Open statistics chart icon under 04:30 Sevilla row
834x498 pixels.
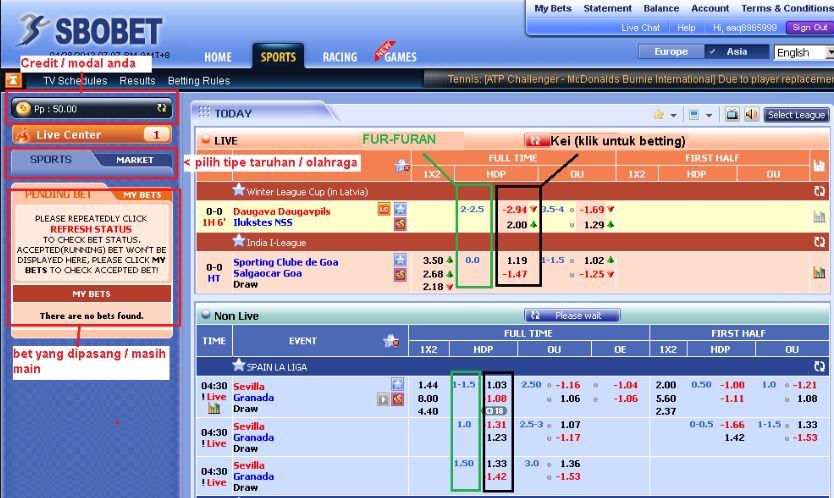click(214, 409)
